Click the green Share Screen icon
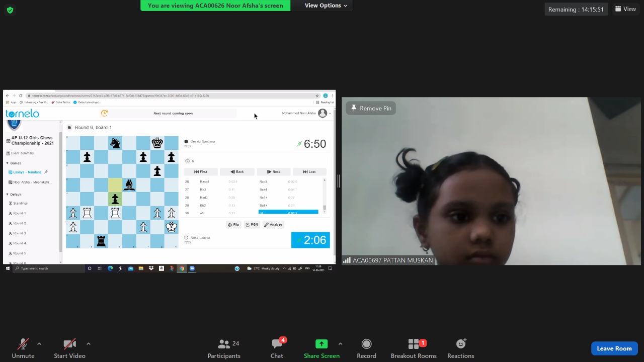Screen dimensions: 644x362 [x=321, y=344]
